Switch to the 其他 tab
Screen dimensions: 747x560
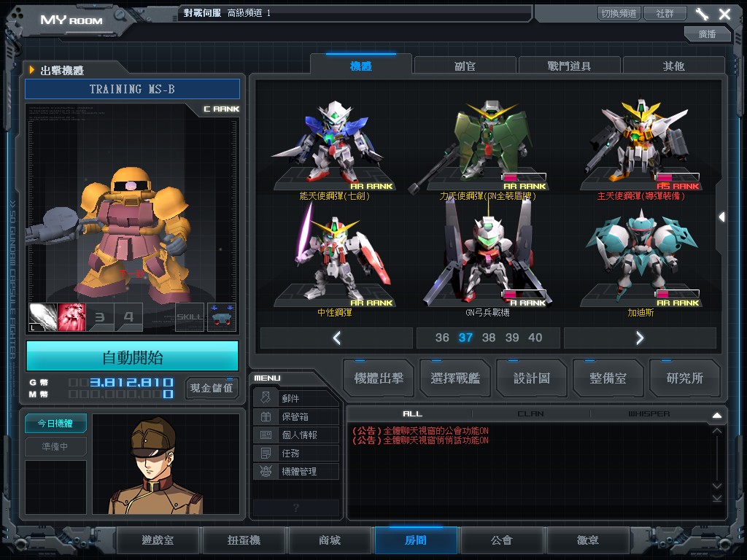click(673, 66)
